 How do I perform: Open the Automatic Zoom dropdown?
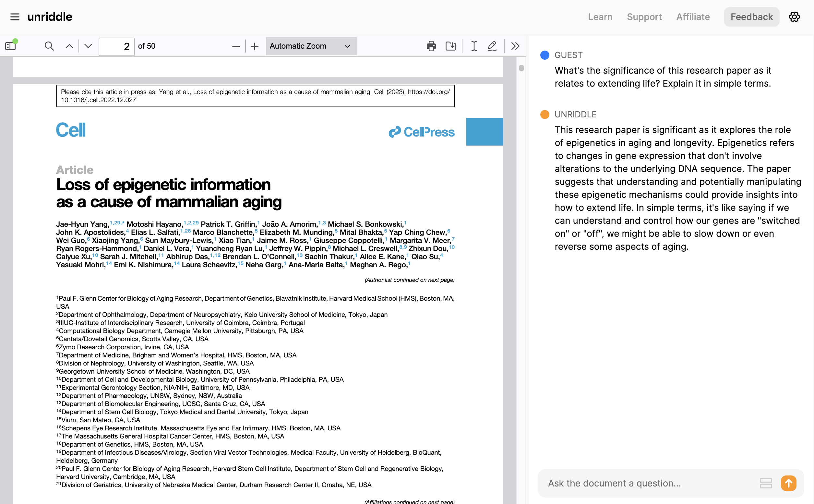tap(311, 46)
